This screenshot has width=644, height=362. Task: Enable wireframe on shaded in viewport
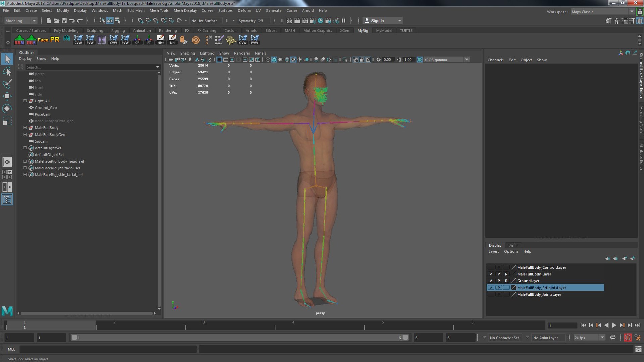287,60
